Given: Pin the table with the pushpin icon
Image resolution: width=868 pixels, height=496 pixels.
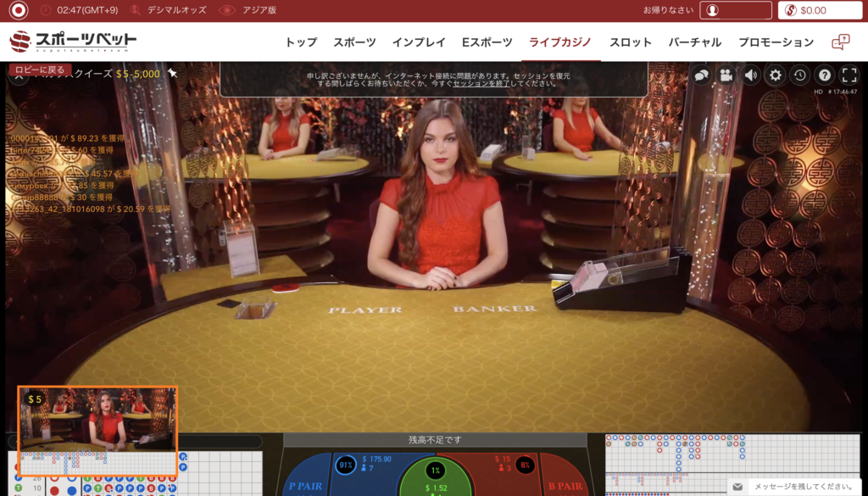Looking at the screenshot, I should tap(172, 74).
